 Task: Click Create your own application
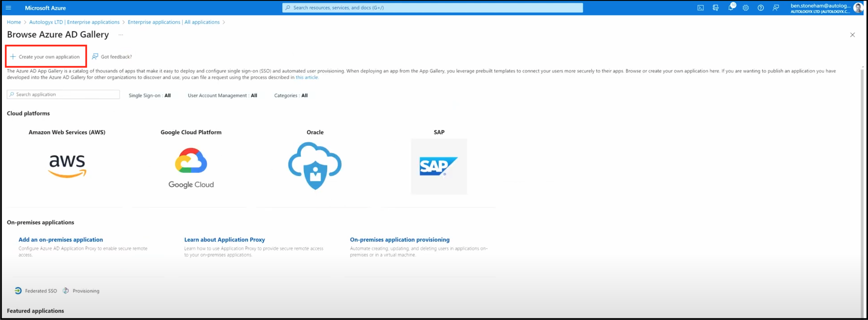(x=46, y=57)
